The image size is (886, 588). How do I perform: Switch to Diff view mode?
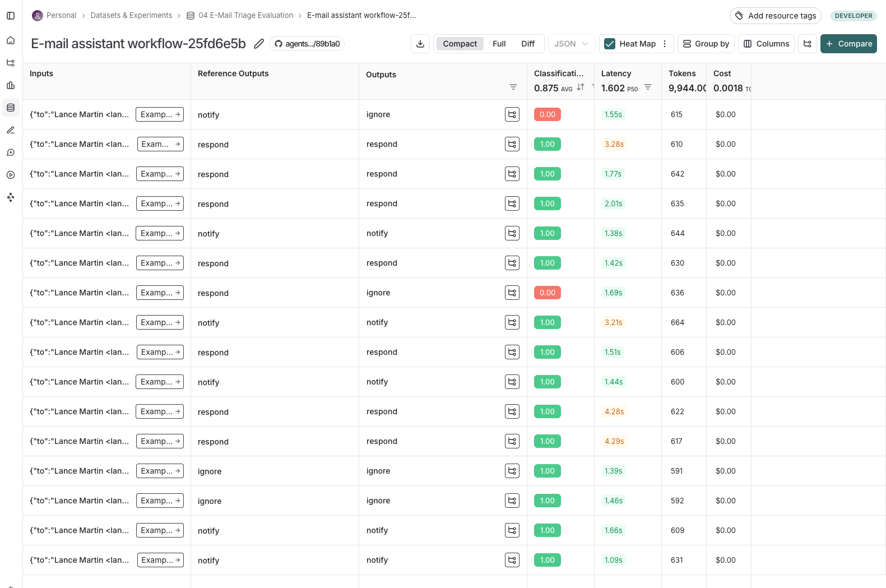527,44
